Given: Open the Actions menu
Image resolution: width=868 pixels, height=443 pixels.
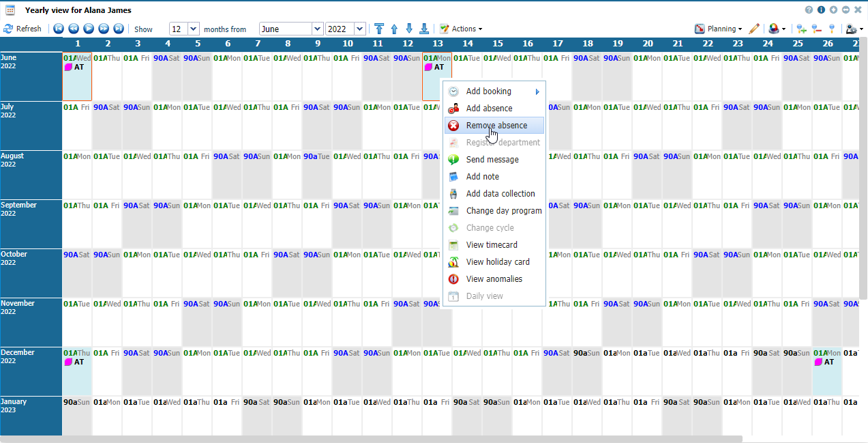Looking at the screenshot, I should [461, 29].
